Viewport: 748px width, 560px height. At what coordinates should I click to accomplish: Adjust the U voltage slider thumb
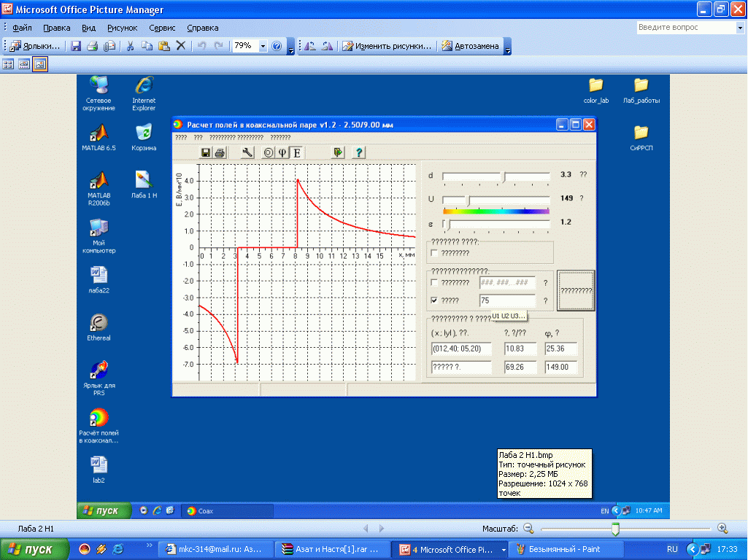click(x=468, y=201)
